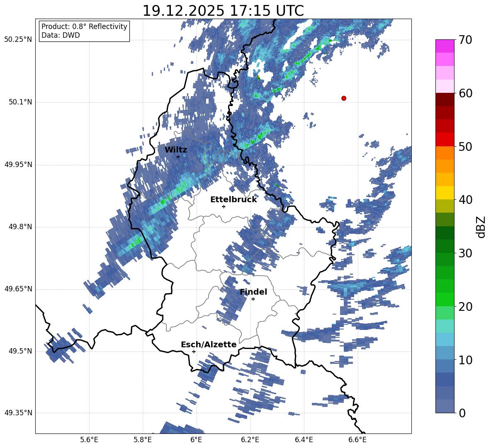
Task: Click the 10 colorbar tick label
Action: click(465, 360)
